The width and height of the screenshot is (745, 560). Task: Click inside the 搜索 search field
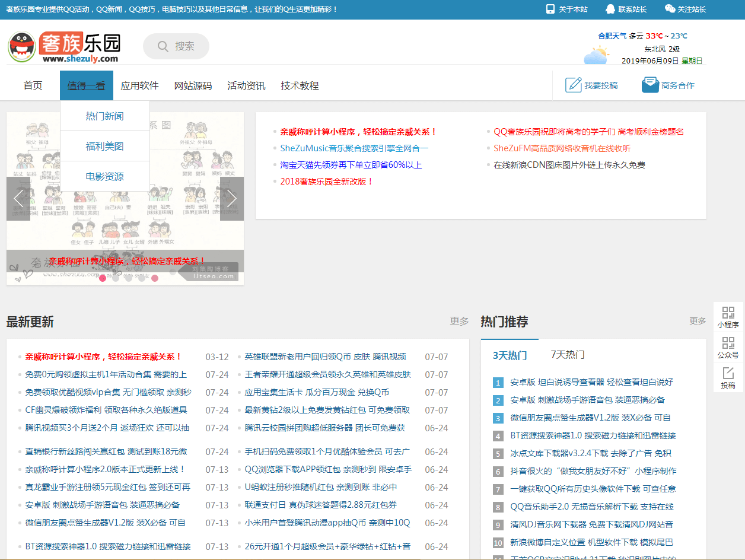pos(176,46)
